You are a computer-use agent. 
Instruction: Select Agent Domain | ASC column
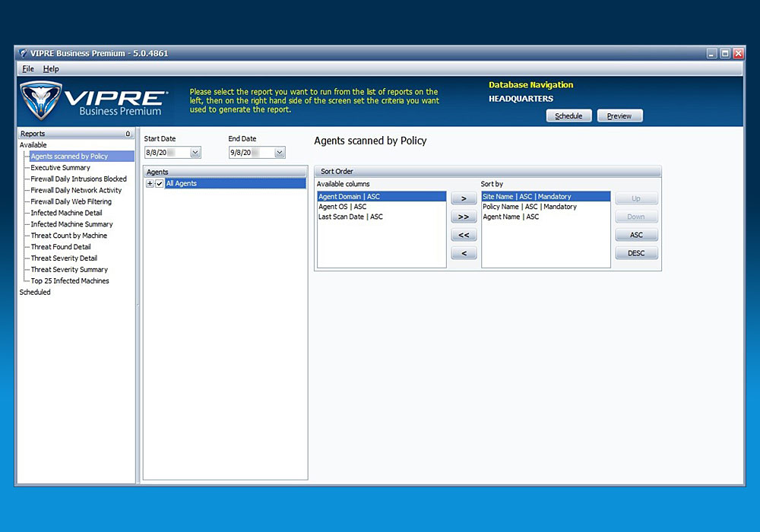point(382,196)
